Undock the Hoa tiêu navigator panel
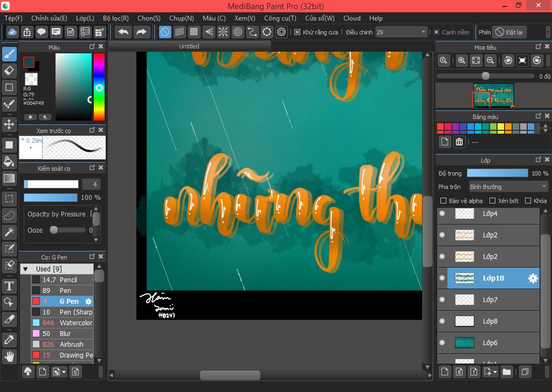The width and height of the screenshot is (552, 392). 539,46
